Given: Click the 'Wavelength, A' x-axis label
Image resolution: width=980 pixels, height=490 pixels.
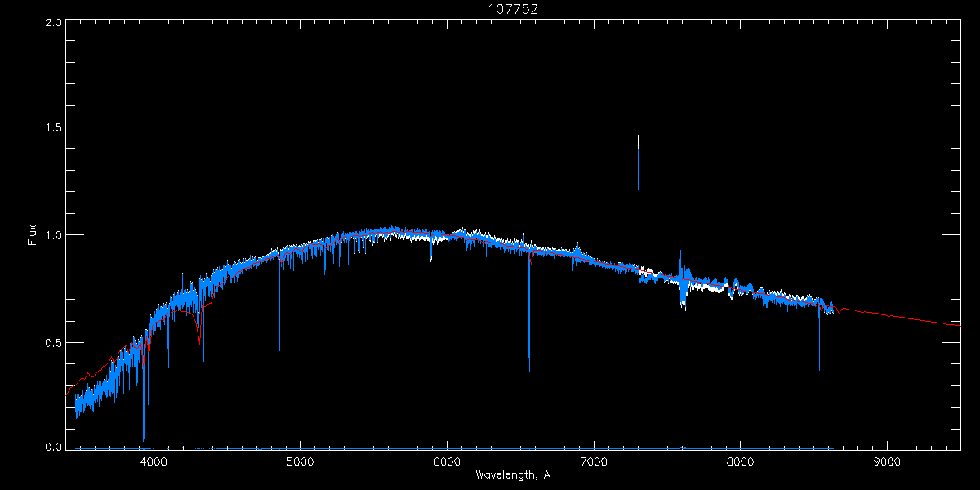Looking at the screenshot, I should coord(512,475).
